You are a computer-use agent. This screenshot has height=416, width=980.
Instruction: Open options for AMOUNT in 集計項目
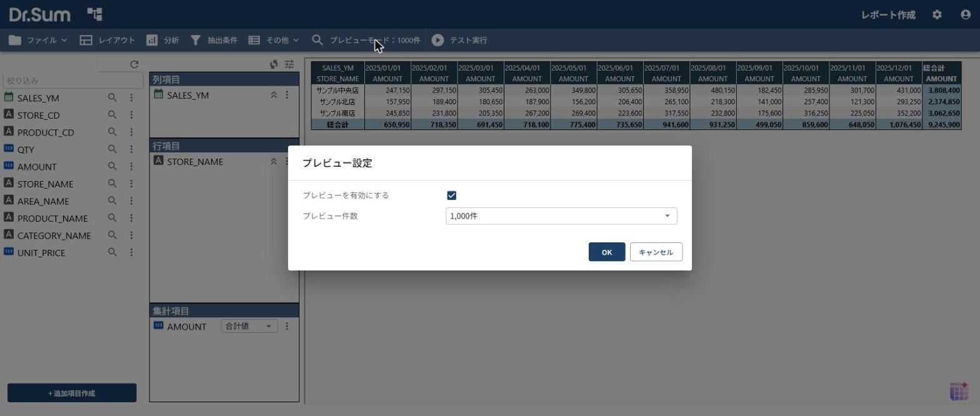[287, 326]
